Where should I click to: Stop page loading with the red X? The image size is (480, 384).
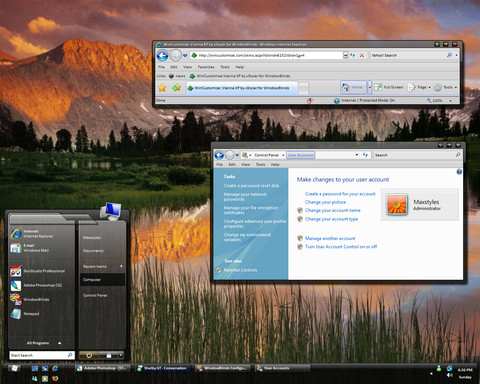click(362, 55)
